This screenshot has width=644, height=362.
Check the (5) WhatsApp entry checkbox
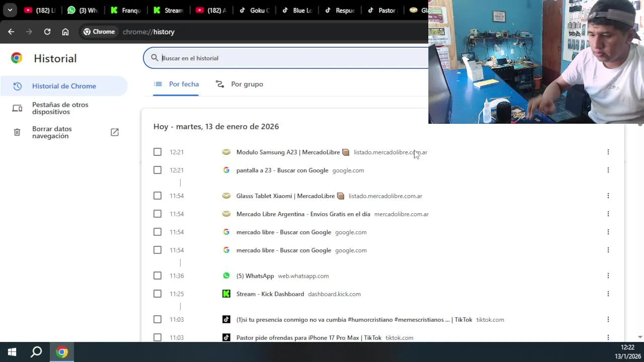click(x=157, y=276)
